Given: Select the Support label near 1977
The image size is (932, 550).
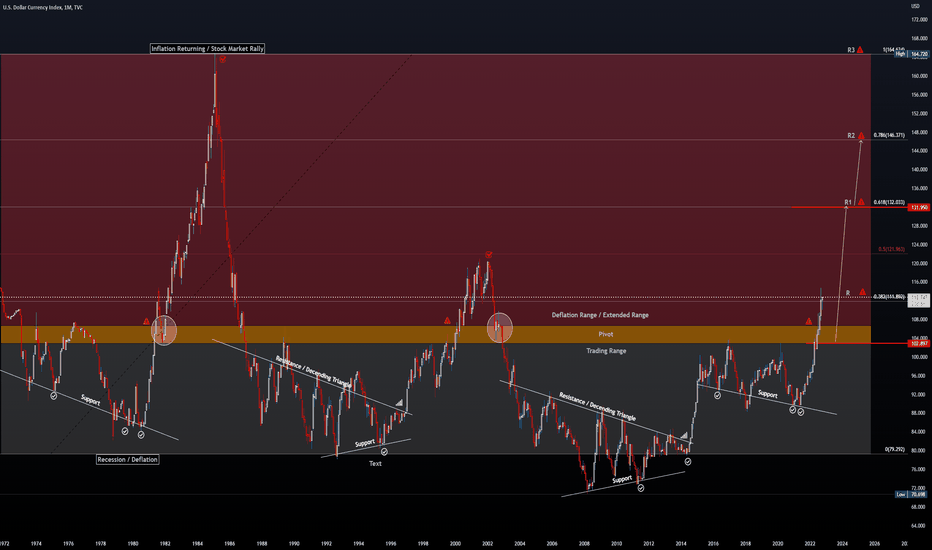Looking at the screenshot, I should click(90, 400).
